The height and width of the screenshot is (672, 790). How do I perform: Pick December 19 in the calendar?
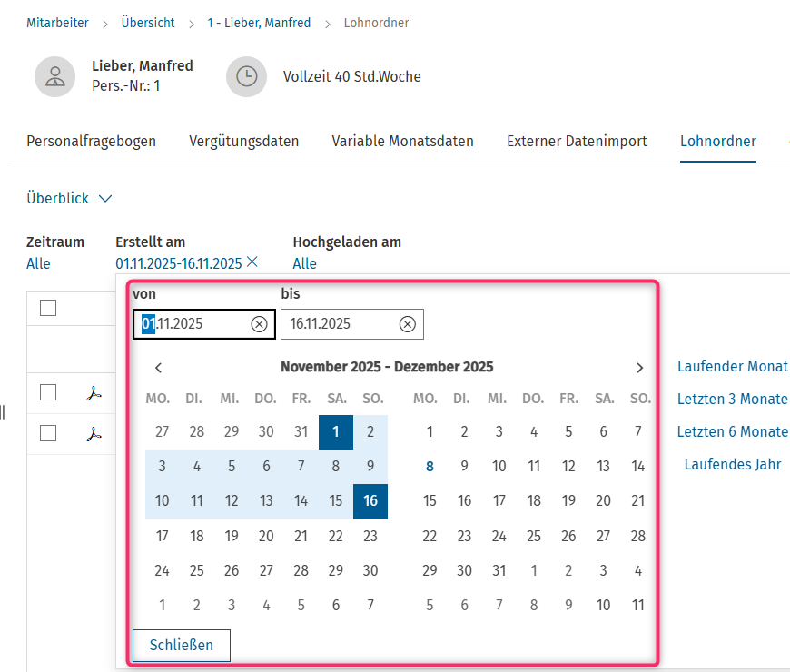pos(568,501)
